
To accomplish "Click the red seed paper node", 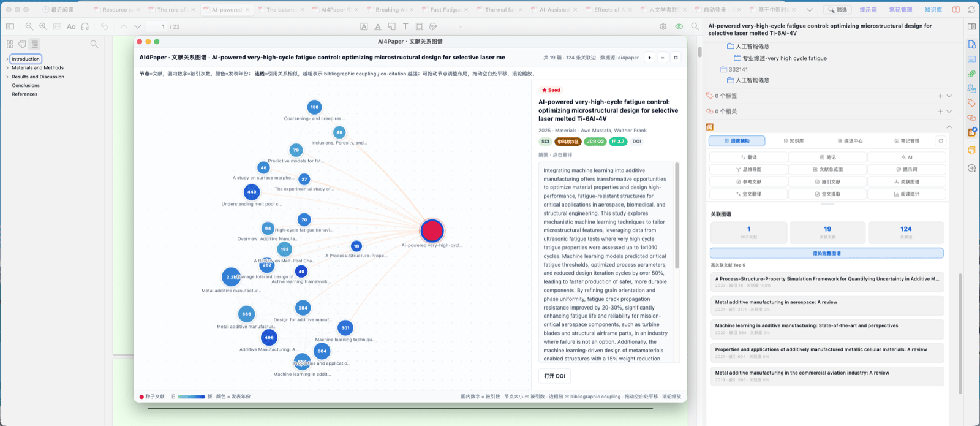I will 432,230.
